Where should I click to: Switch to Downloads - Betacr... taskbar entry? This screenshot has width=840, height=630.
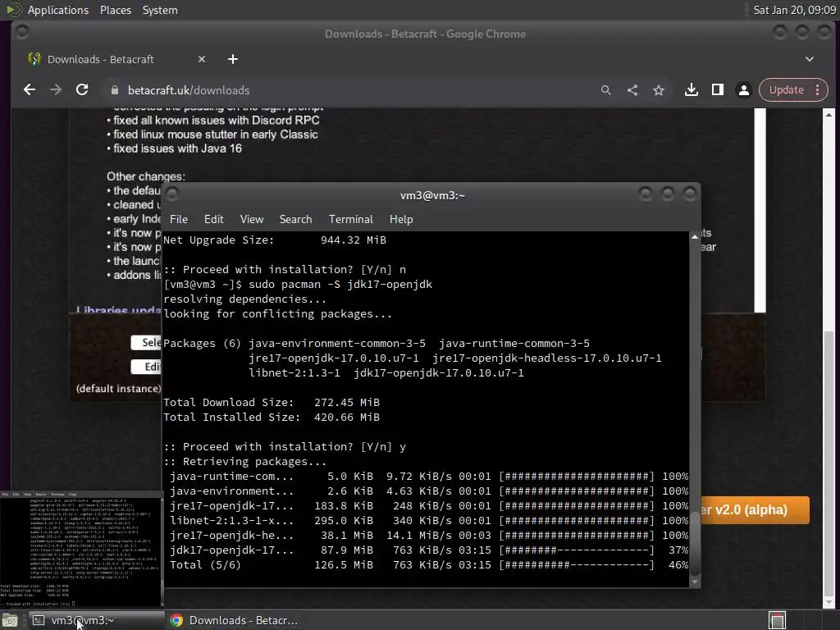tap(234, 620)
